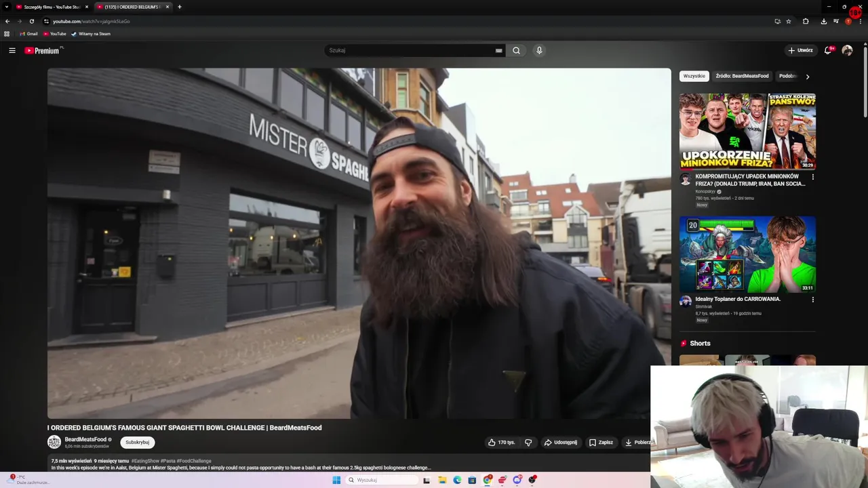Open browser three-dot menu
The image size is (868, 488).
coord(860,21)
